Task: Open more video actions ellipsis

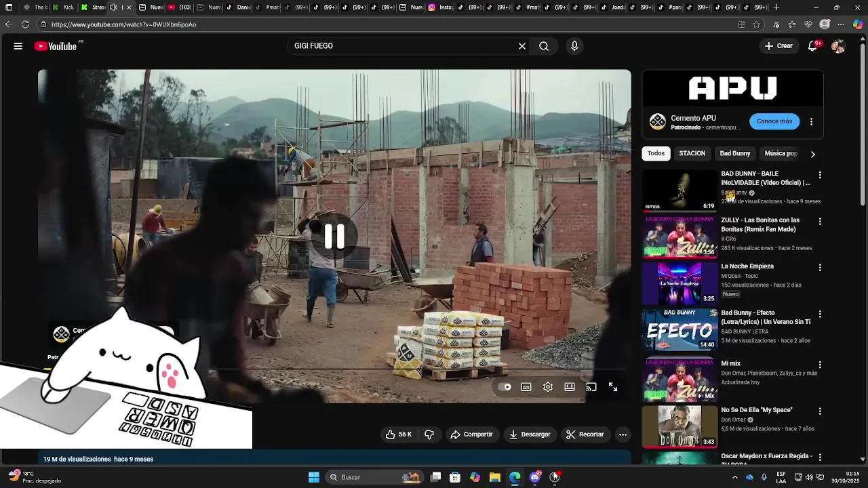Action: (x=623, y=434)
